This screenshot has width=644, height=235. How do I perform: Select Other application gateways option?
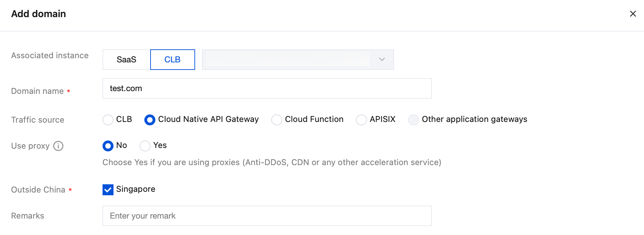(x=414, y=120)
